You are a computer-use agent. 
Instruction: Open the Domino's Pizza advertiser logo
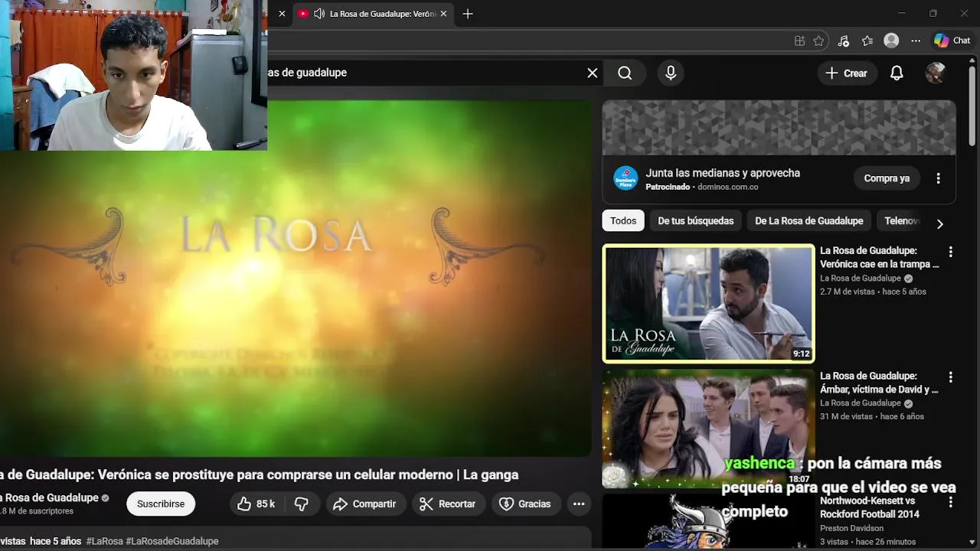click(626, 178)
